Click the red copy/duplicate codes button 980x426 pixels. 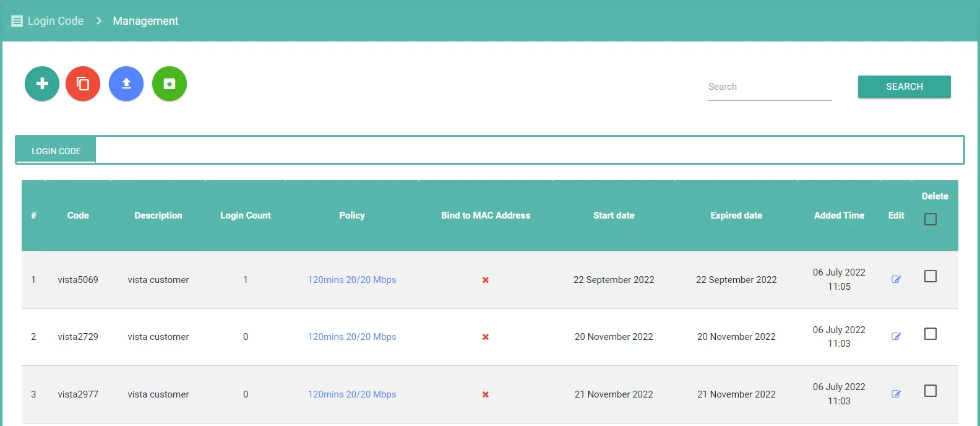pos(83,84)
